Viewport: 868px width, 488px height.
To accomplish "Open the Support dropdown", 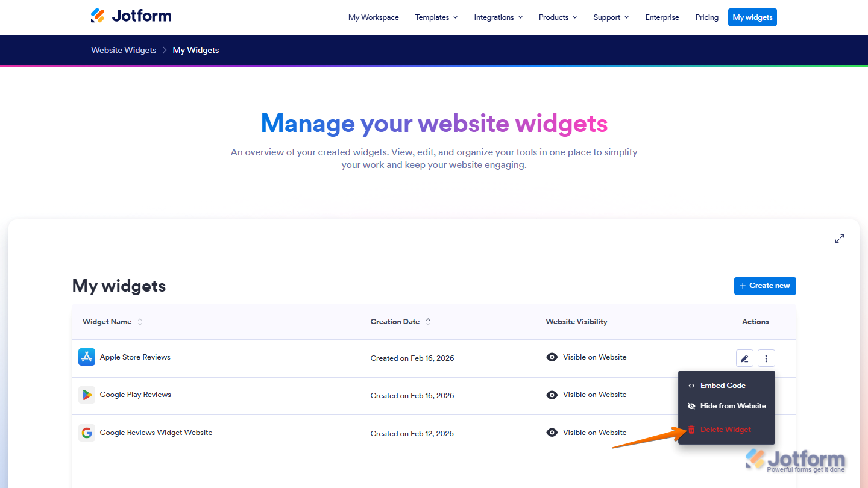I will pyautogui.click(x=611, y=17).
